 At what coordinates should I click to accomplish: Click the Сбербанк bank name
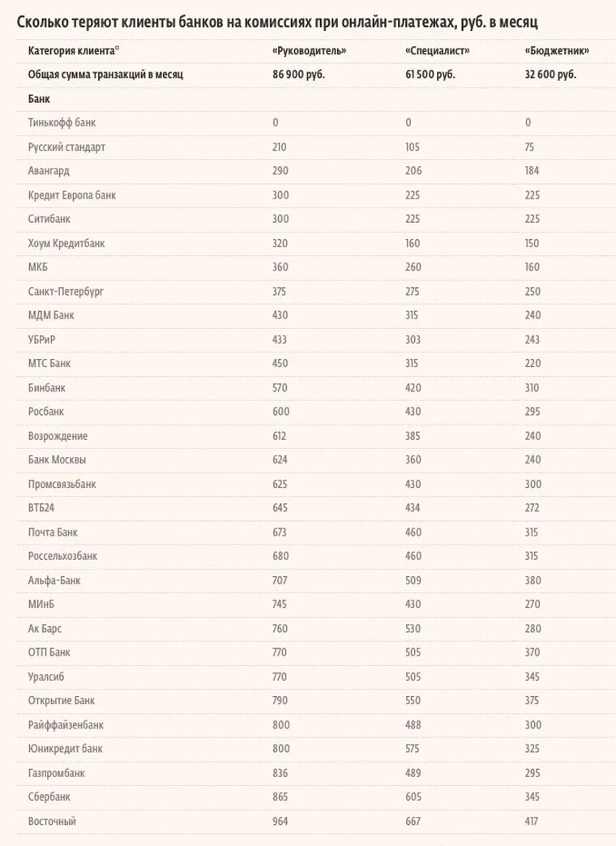[49, 797]
